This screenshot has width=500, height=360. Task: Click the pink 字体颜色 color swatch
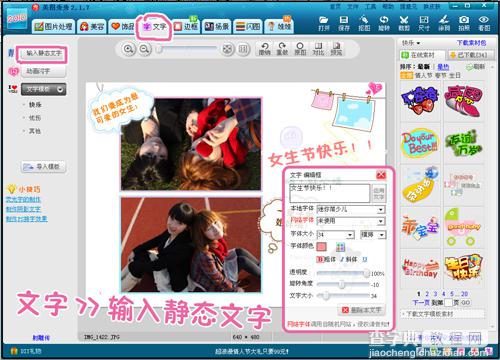(x=321, y=247)
